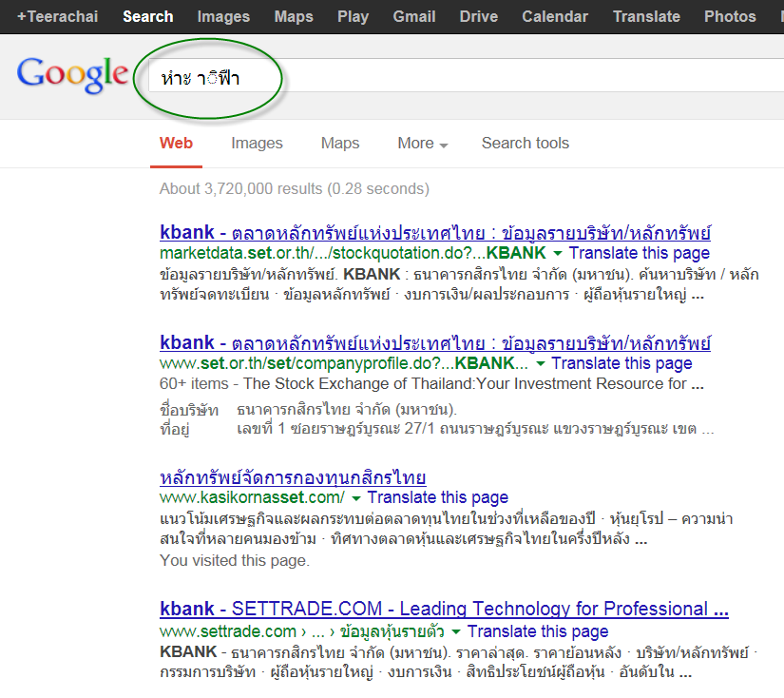Select the Web results tab
The height and width of the screenshot is (698, 784).
tap(176, 143)
